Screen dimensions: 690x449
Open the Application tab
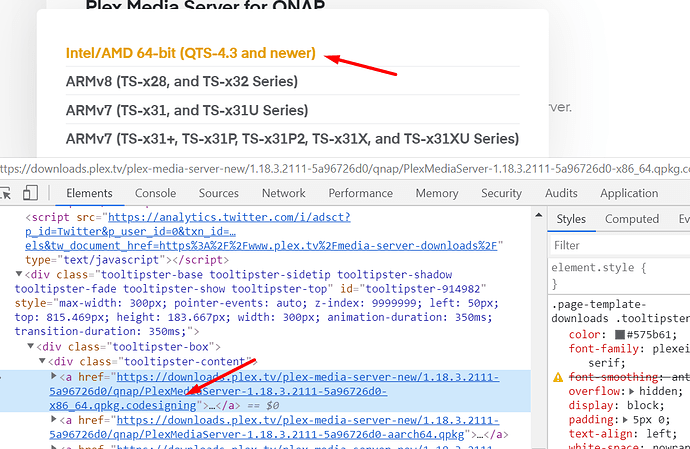click(629, 193)
